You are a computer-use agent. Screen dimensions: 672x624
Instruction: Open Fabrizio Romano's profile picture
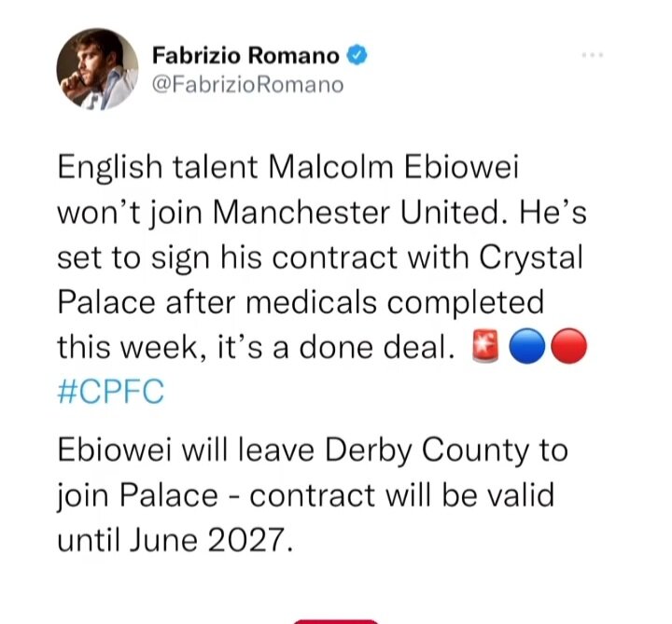[98, 69]
